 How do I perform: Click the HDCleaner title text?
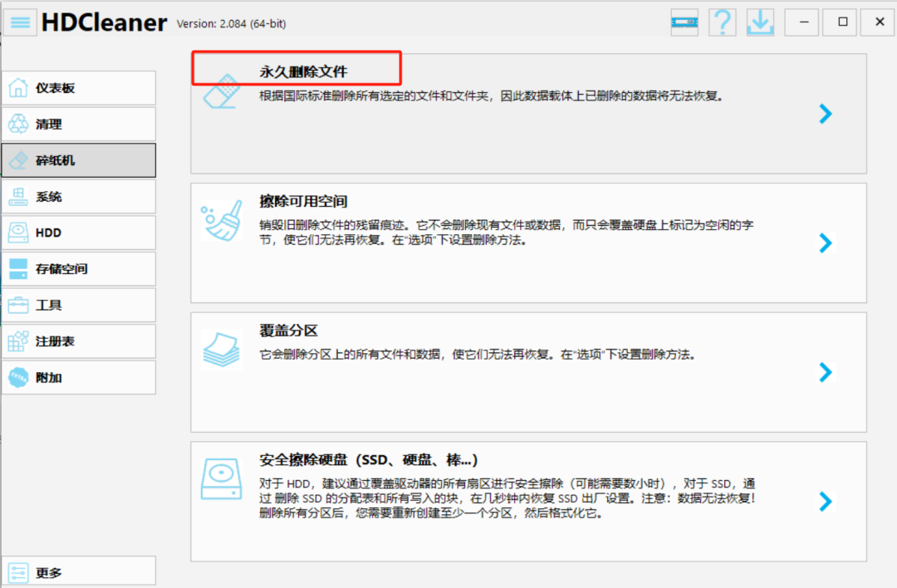pyautogui.click(x=104, y=23)
